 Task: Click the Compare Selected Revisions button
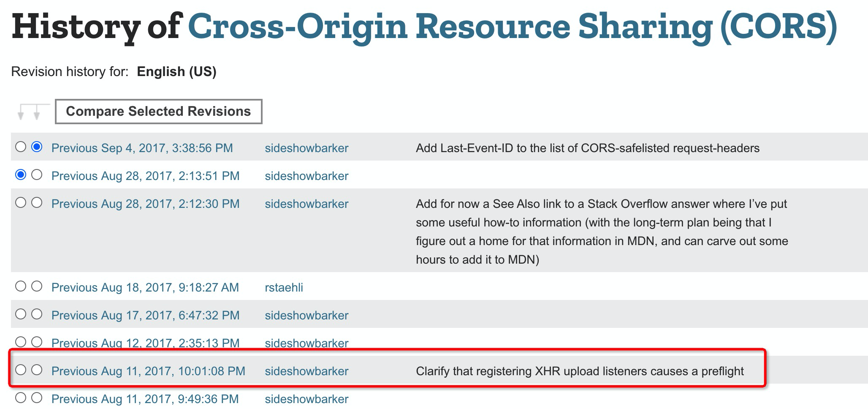[158, 112]
